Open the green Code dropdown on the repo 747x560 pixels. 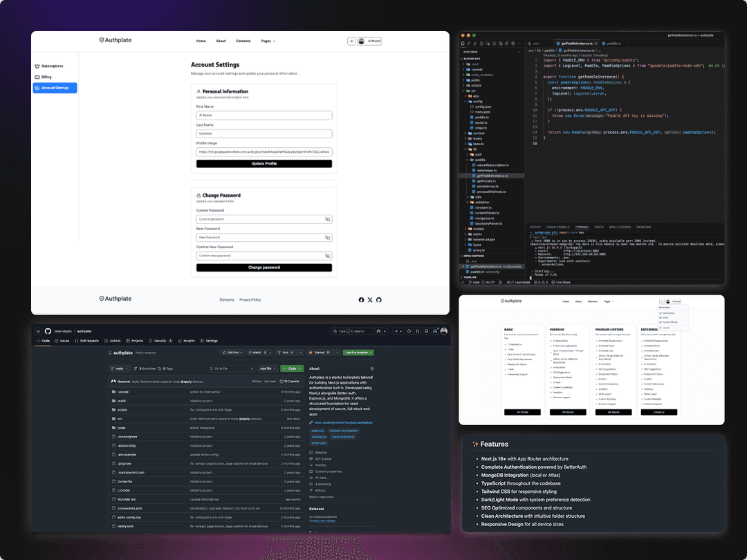tap(290, 368)
